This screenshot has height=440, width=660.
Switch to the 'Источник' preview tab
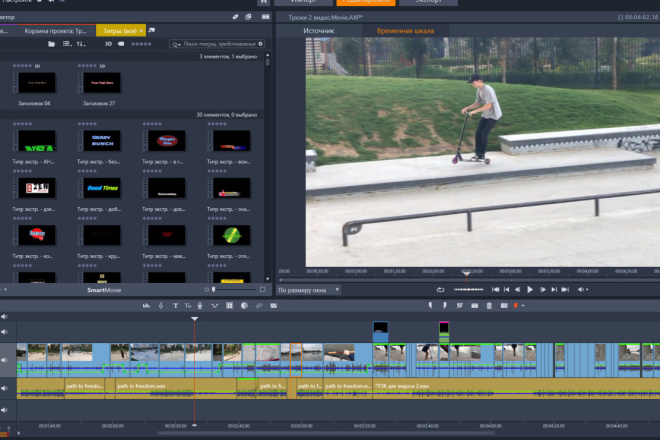319,31
